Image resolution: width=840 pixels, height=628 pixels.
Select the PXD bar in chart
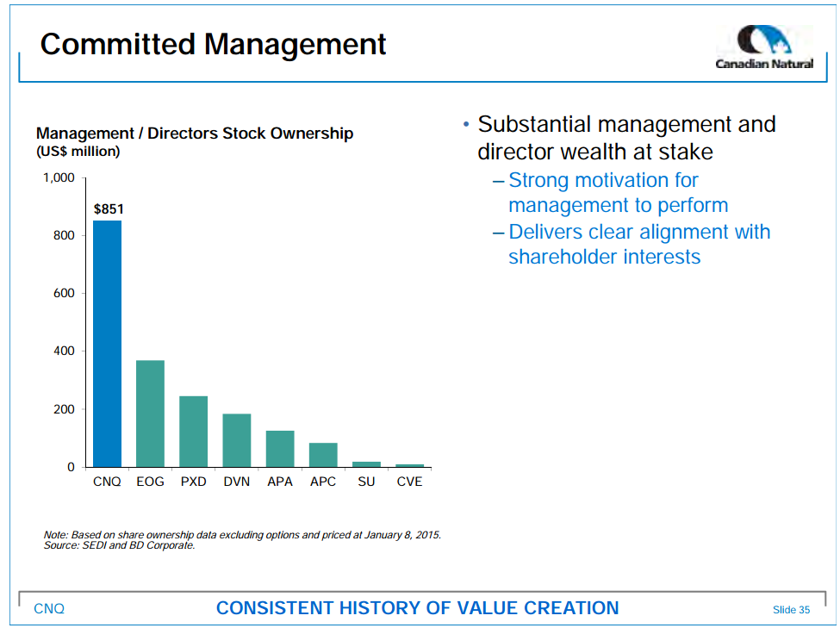coord(193,432)
